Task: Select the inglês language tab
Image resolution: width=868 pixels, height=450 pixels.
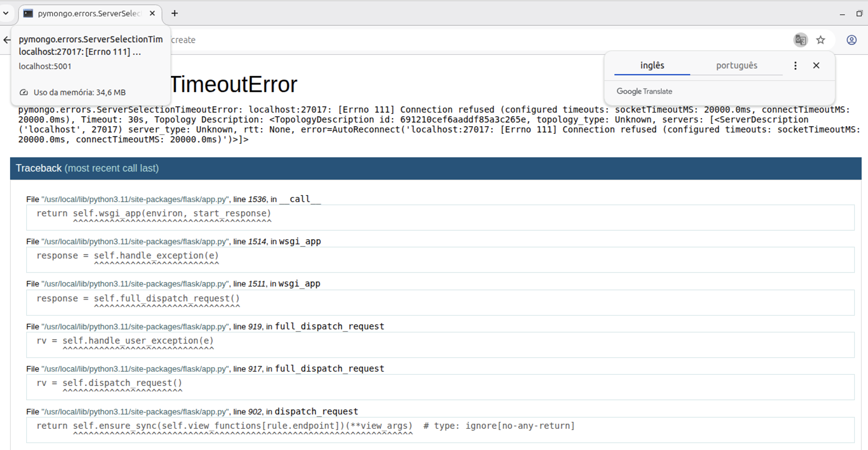Action: tap(652, 65)
